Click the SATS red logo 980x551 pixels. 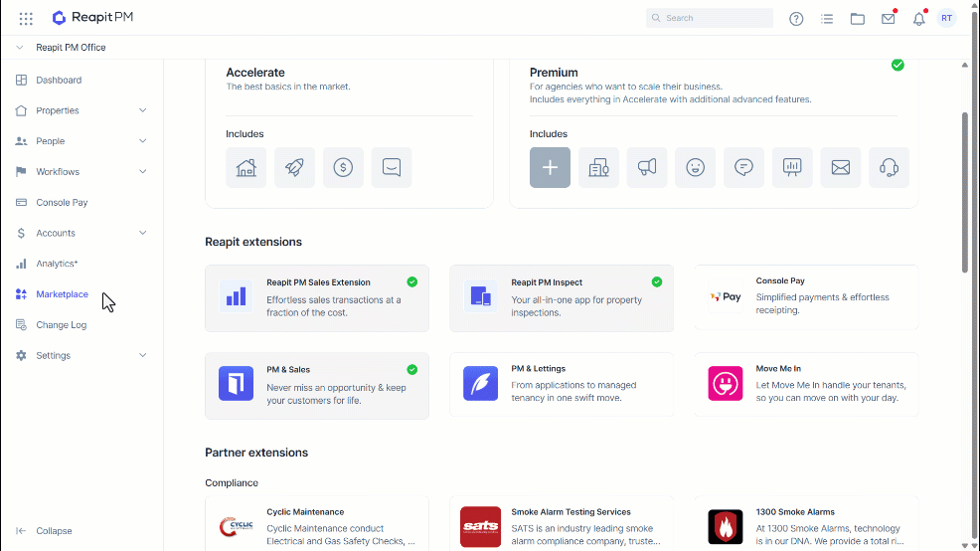click(481, 526)
